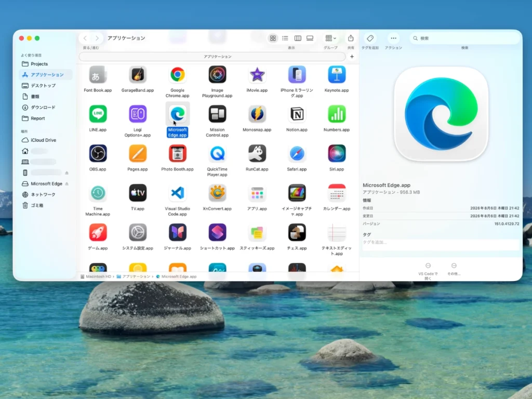Image resolution: width=532 pixels, height=399 pixels.
Task: Add a new tab with plus button
Action: [352, 57]
